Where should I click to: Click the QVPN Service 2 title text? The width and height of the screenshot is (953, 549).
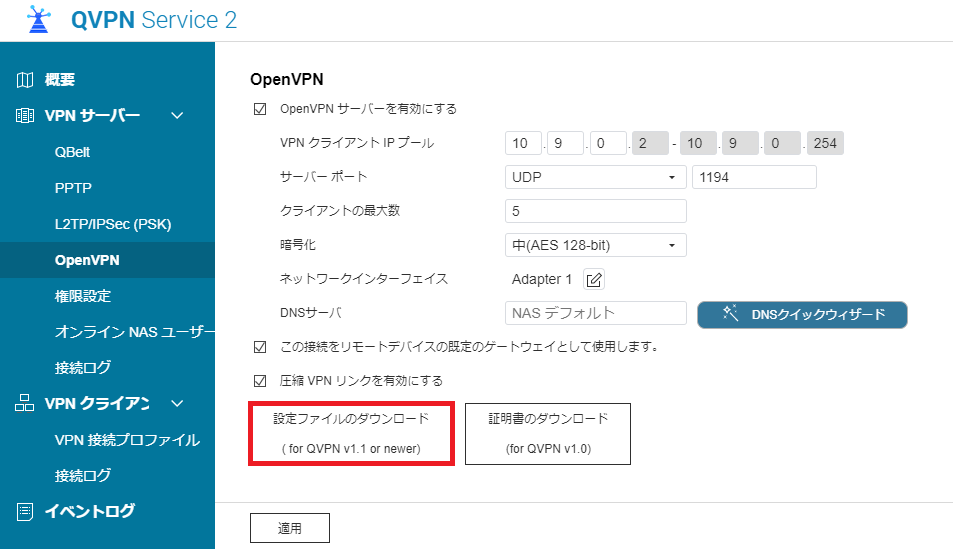154,20
